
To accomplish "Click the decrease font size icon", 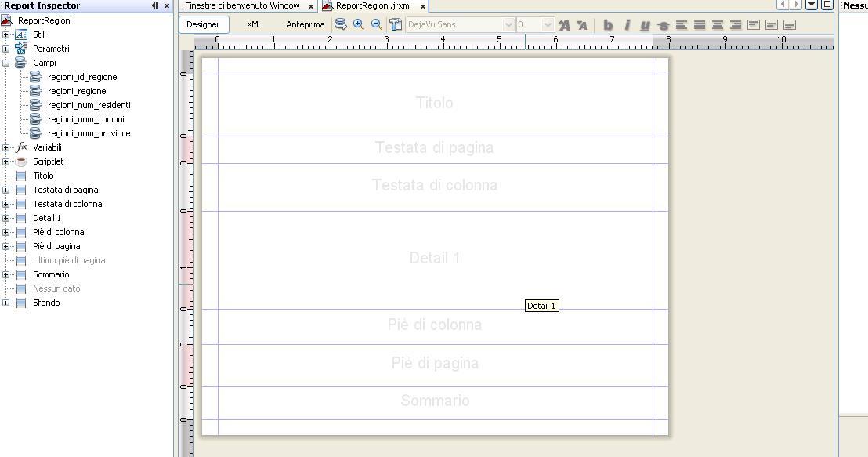I will 582,25.
